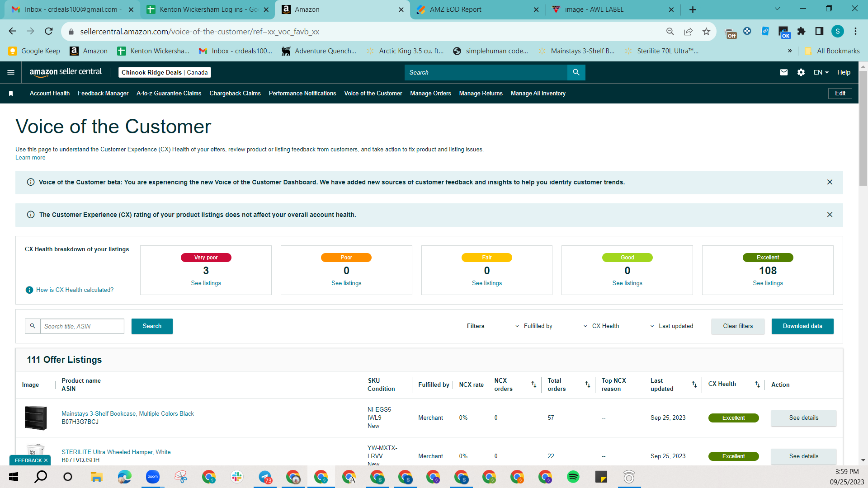
Task: Click the Edit favorites button
Action: coord(840,94)
